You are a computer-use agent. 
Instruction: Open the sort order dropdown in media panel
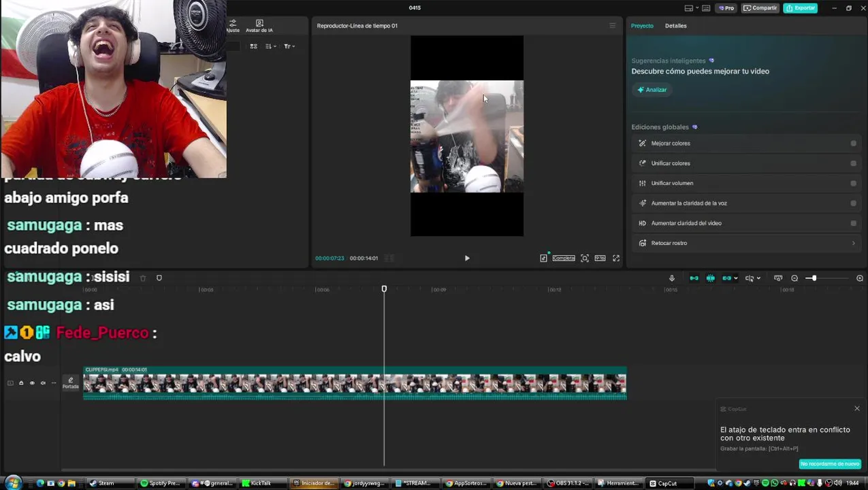coord(271,46)
